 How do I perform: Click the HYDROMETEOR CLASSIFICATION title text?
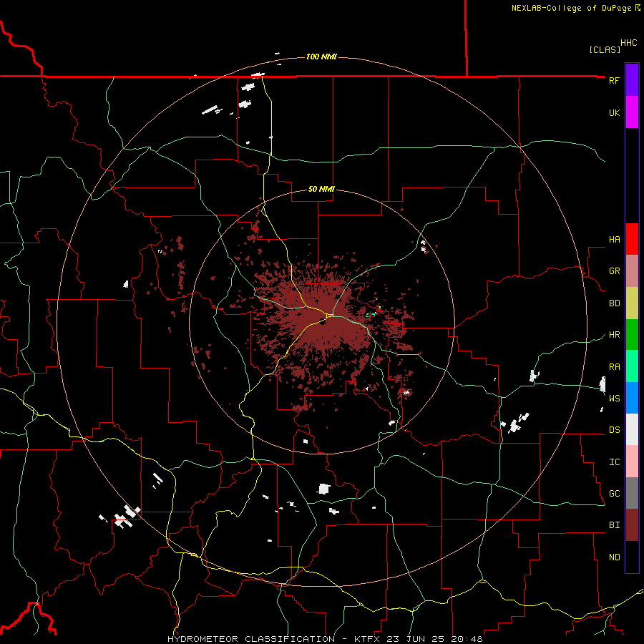(251, 639)
